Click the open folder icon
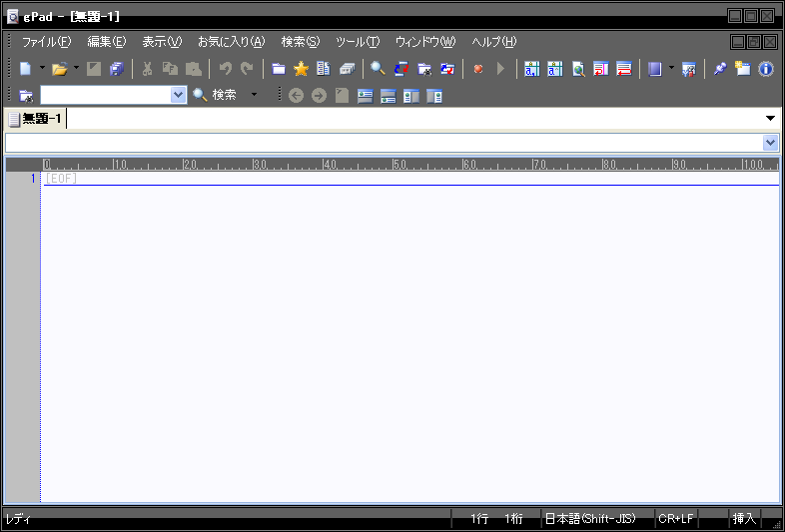Screen dimensions: 785x532 pos(59,69)
